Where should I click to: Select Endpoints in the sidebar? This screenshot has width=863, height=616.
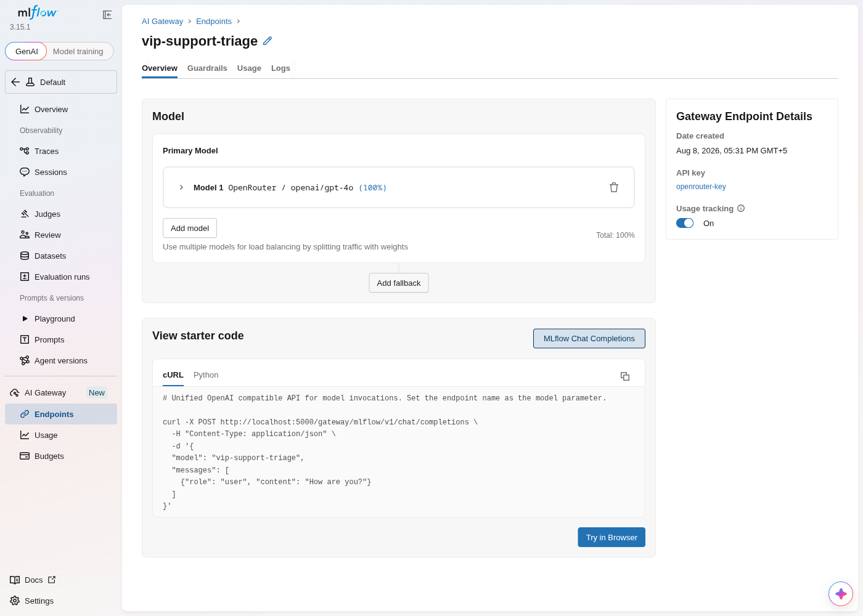click(x=61, y=414)
